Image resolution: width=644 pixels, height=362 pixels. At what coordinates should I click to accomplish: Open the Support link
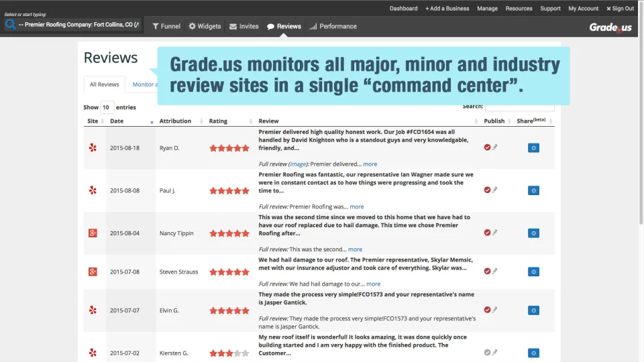click(550, 8)
